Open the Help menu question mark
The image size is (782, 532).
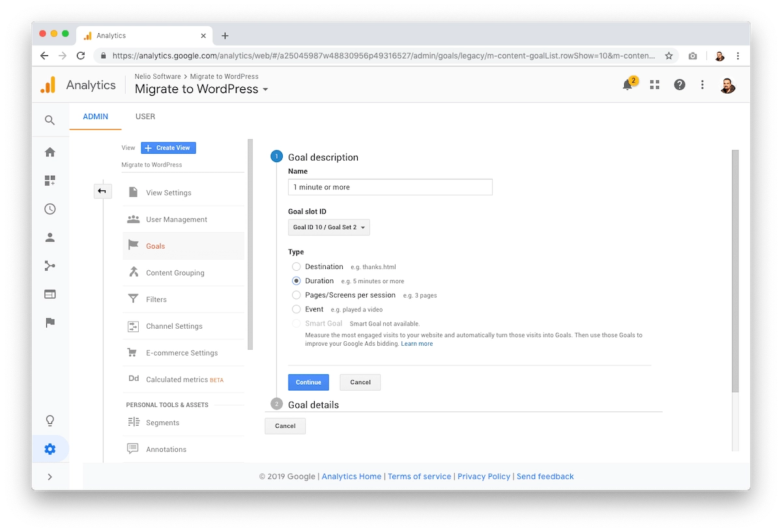(x=680, y=85)
